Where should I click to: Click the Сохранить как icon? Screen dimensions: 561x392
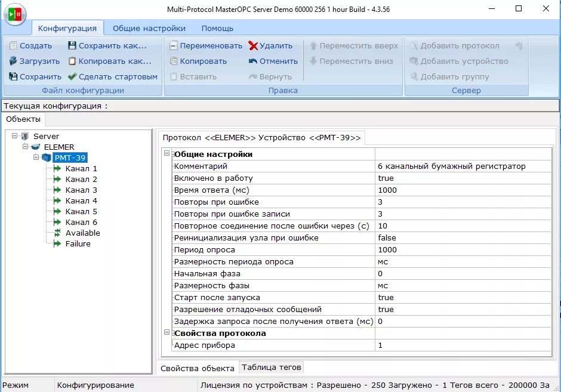72,45
